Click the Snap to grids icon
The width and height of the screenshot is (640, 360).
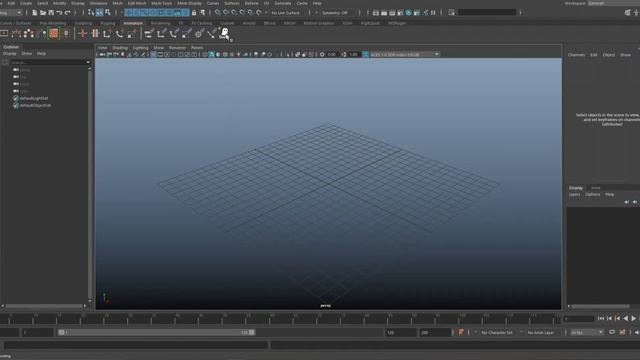[218, 13]
